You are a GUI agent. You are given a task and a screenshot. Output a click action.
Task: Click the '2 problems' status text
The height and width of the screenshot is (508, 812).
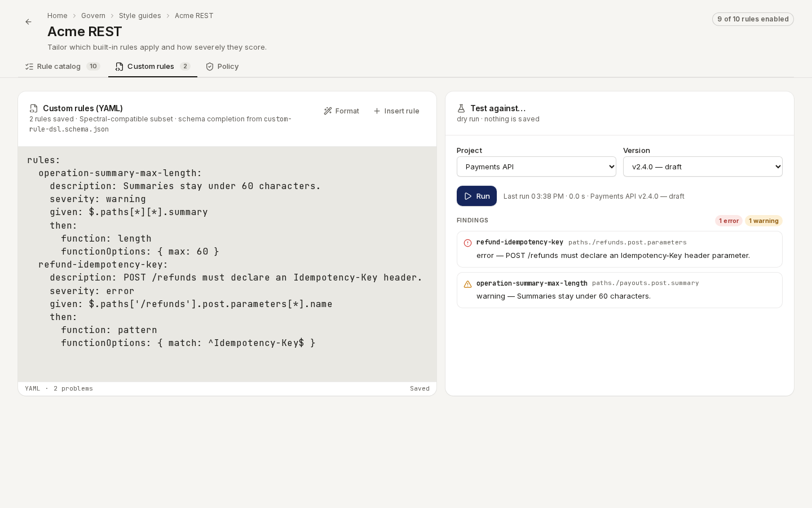click(73, 388)
